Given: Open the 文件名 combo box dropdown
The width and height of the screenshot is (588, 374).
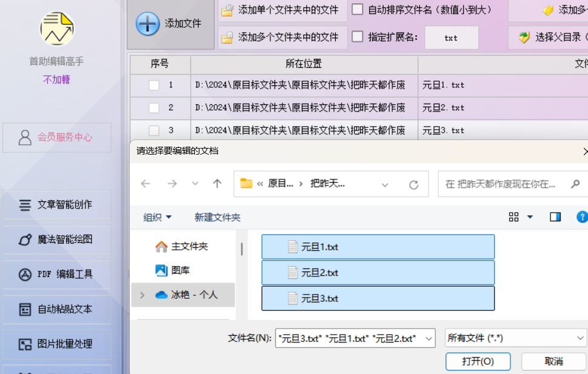Looking at the screenshot, I should click(x=429, y=339).
